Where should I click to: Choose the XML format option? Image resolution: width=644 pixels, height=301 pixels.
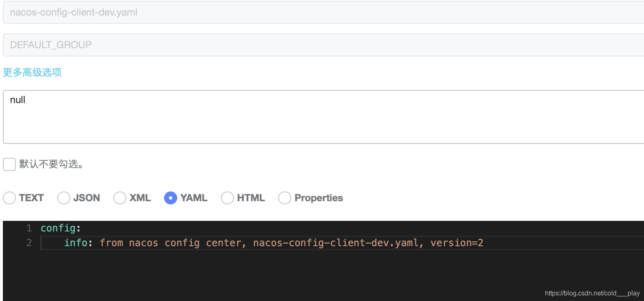(120, 198)
